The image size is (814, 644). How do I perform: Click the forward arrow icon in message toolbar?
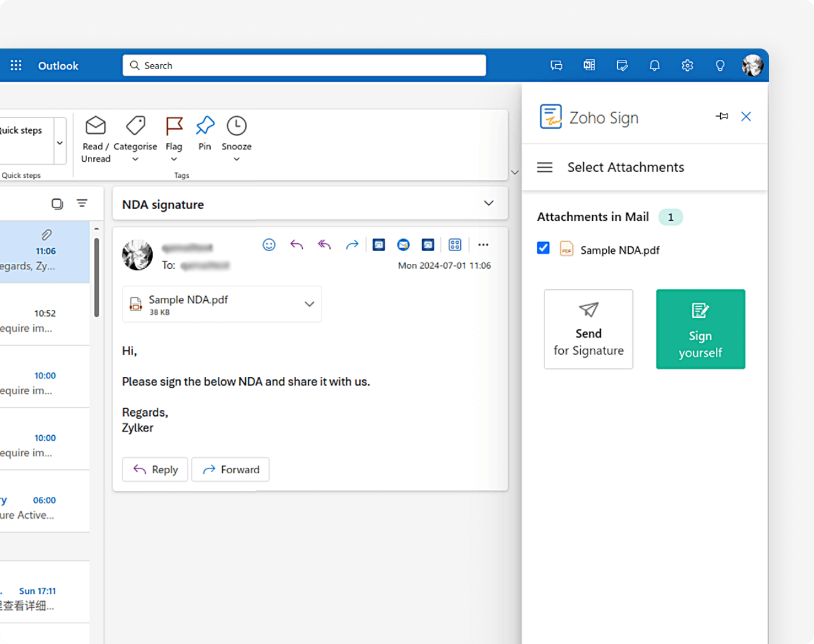pos(352,245)
